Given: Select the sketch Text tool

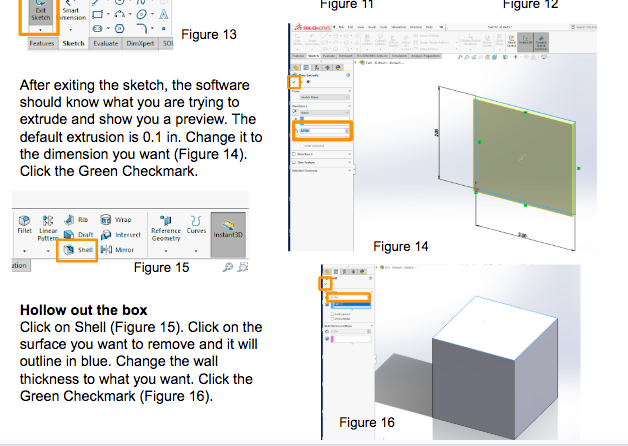Looking at the screenshot, I should coord(163,15).
